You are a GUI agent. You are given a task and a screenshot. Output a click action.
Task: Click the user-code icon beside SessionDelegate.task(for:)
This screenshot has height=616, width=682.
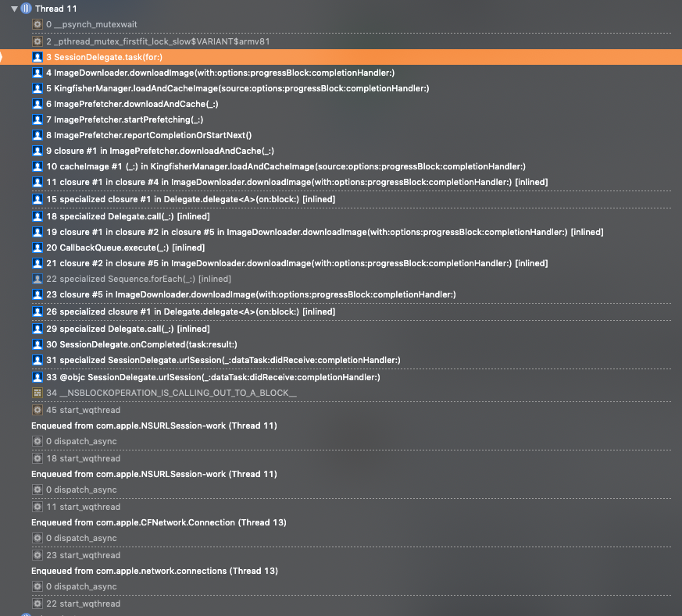(x=36, y=56)
